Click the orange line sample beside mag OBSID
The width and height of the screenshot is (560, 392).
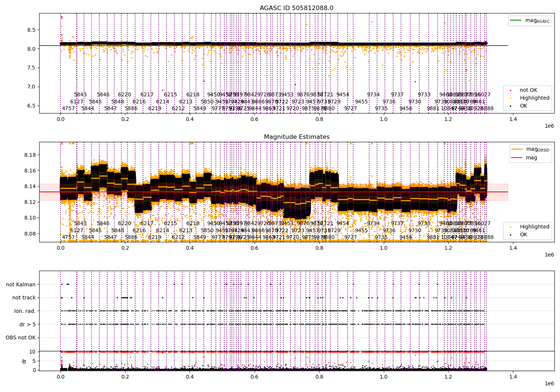[x=517, y=149]
